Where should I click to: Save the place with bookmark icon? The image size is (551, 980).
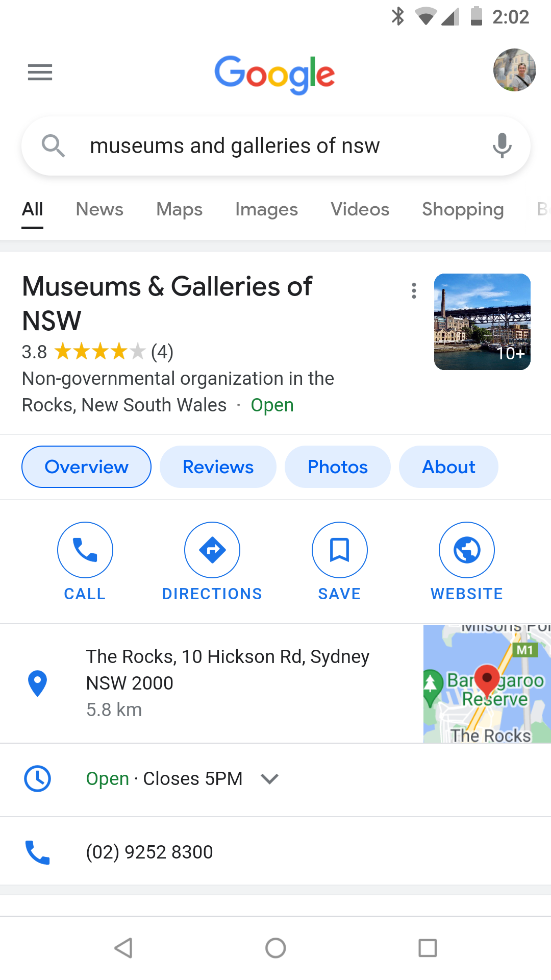tap(339, 550)
